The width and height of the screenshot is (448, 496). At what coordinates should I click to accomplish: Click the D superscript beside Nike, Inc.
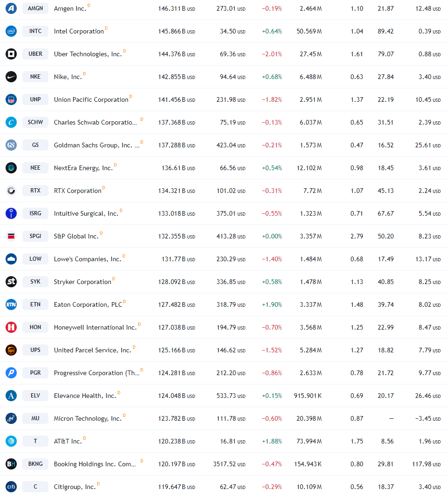tap(84, 74)
